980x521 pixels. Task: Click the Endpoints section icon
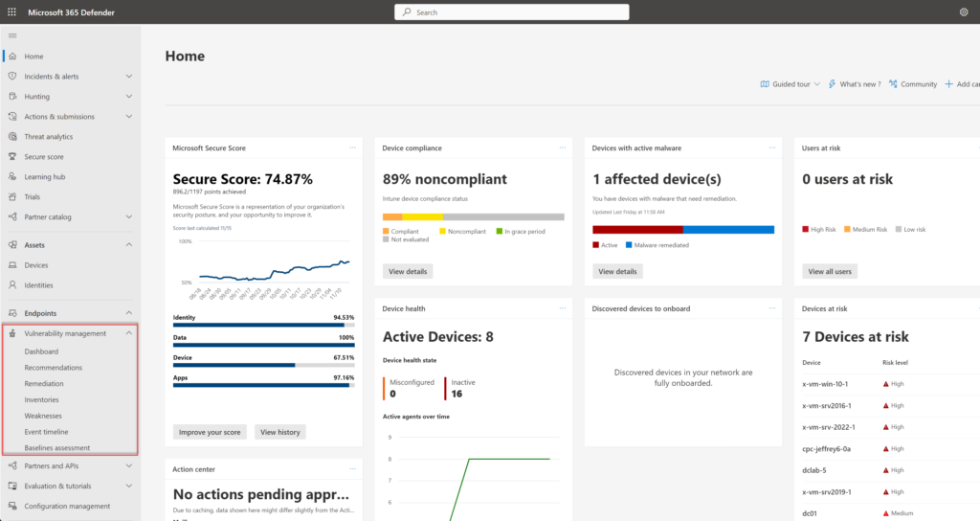[x=12, y=313]
